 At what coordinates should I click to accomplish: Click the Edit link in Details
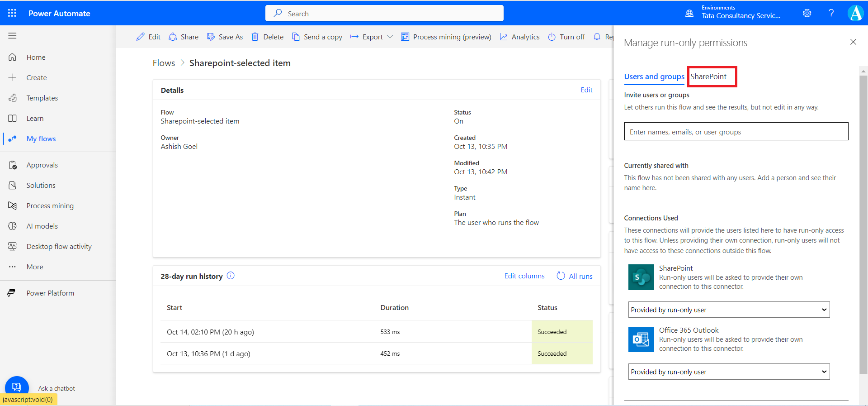point(586,90)
